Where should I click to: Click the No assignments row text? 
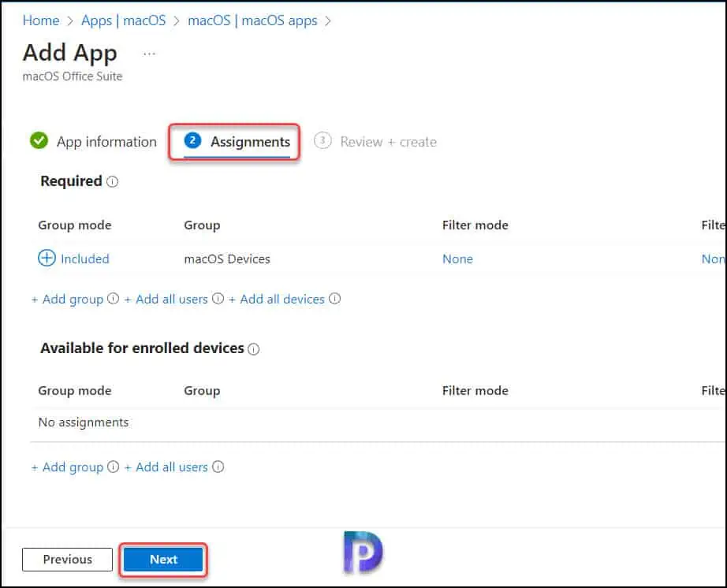[x=84, y=422]
